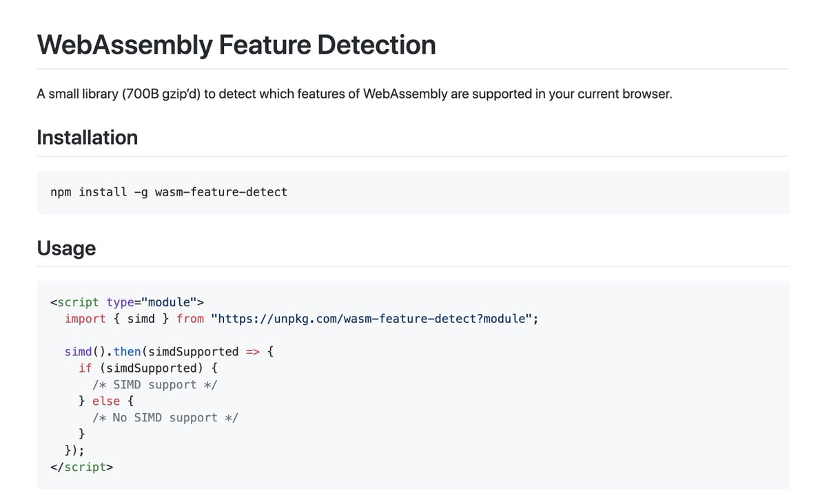Click the "if (simdSupported)" condition line

pyautogui.click(x=148, y=368)
